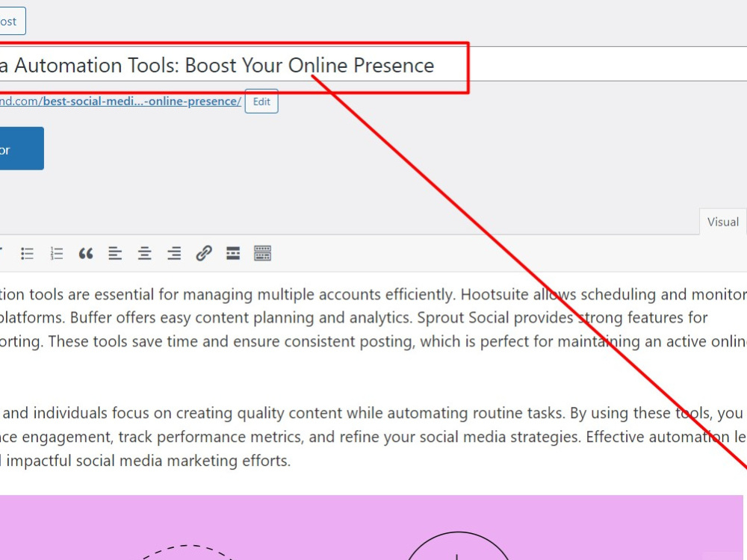Align text right
The height and width of the screenshot is (560, 747).
click(x=174, y=253)
